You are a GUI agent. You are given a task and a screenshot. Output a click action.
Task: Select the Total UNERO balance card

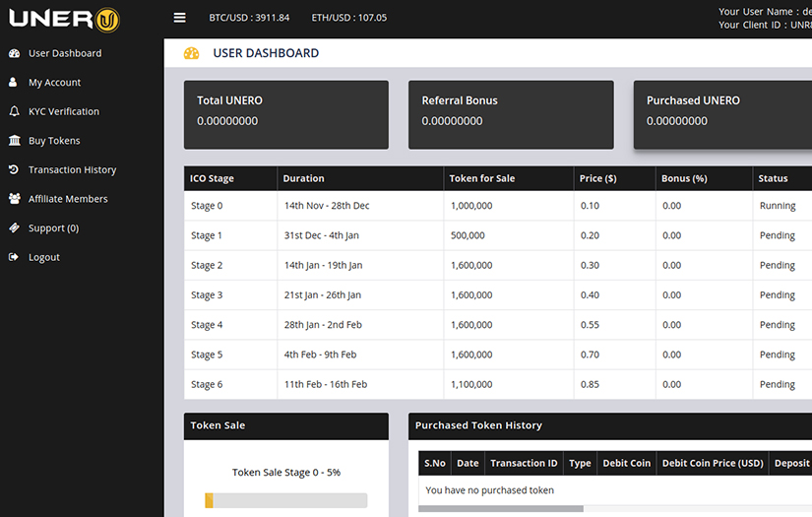[286, 114]
